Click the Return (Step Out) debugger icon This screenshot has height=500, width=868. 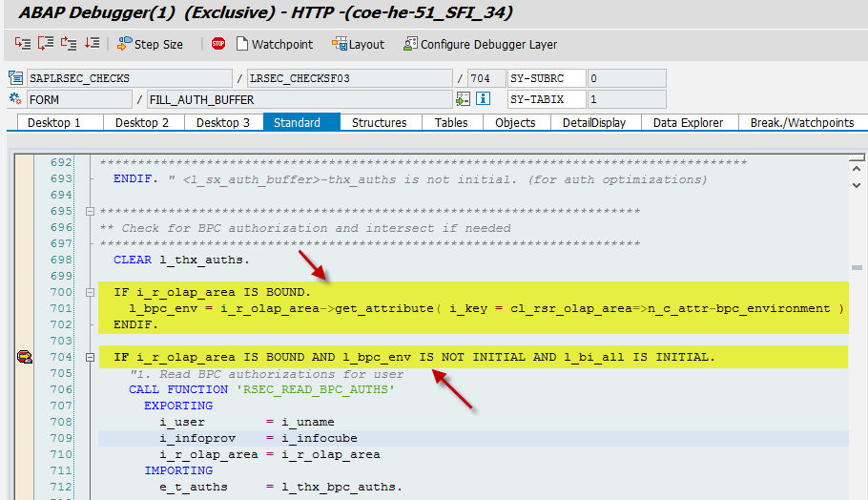(x=69, y=44)
